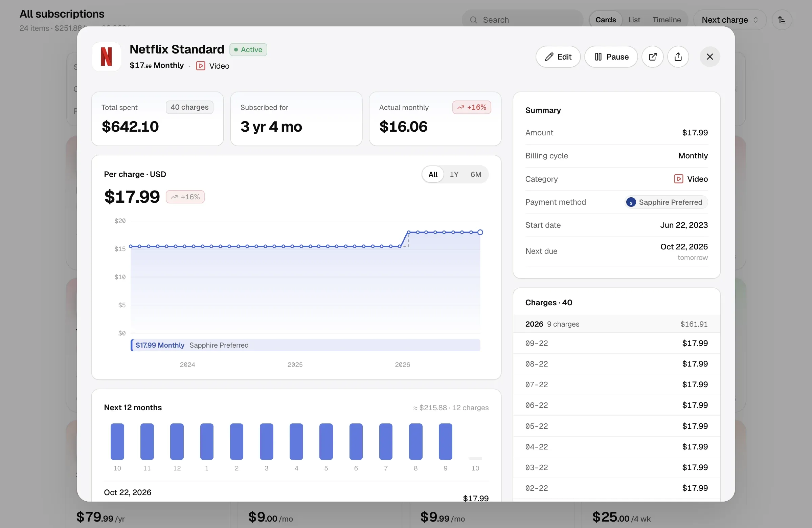This screenshot has height=528, width=812.
Task: Switch chart range to 6M
Action: coord(476,174)
